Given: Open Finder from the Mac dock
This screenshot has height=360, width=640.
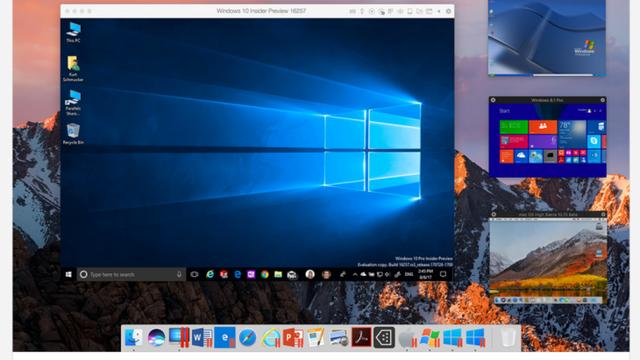Looking at the screenshot, I should point(134,338).
